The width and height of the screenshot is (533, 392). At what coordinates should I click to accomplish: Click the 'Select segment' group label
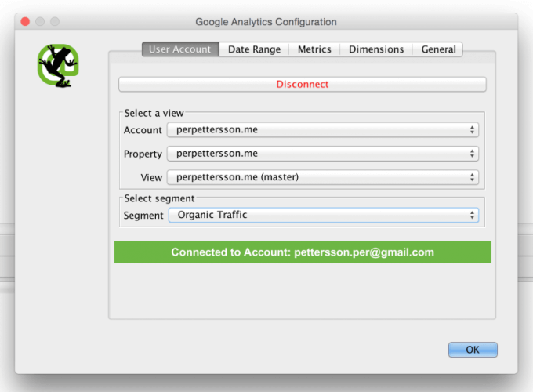coord(159,198)
